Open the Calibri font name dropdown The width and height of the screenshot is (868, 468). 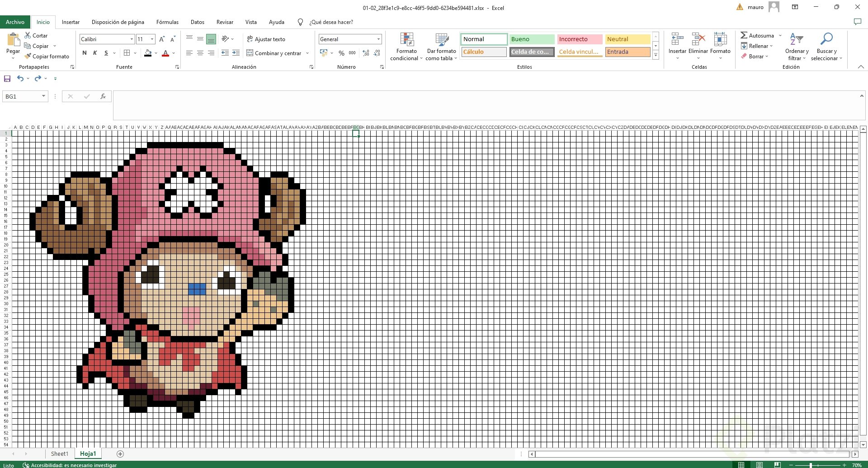pos(132,39)
